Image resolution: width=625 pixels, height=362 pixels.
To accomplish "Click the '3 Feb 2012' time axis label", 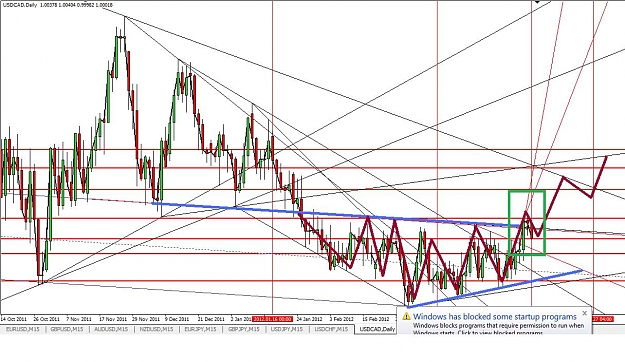I will [342, 319].
